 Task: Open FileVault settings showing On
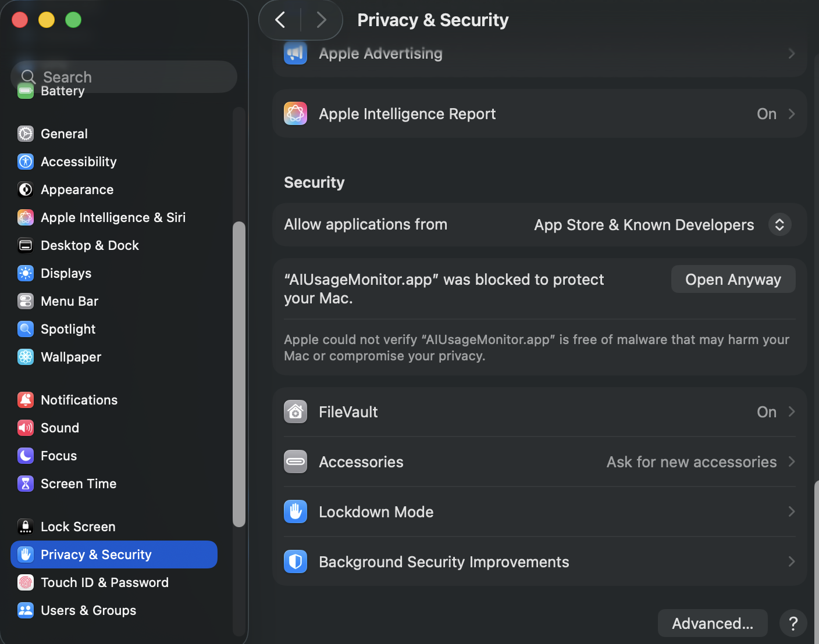[540, 412]
